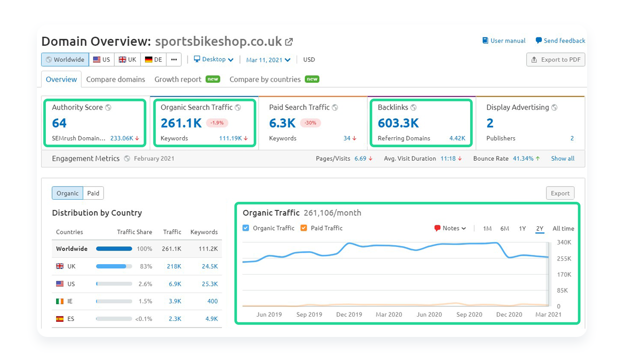Open the Overview tab

pos(61,80)
